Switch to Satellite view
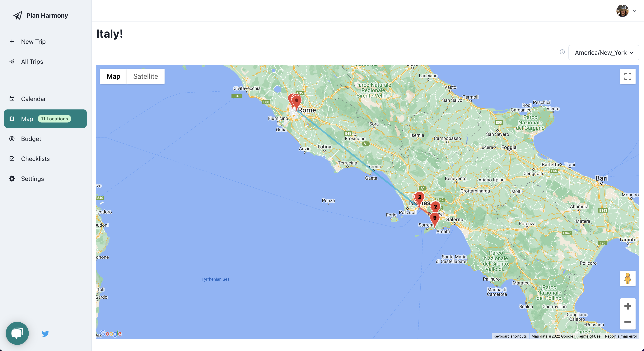The image size is (644, 351). click(x=146, y=76)
